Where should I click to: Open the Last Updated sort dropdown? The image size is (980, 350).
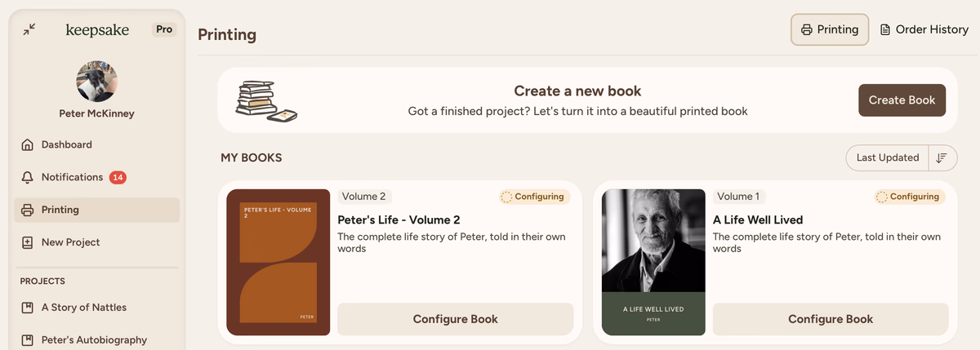tap(888, 157)
